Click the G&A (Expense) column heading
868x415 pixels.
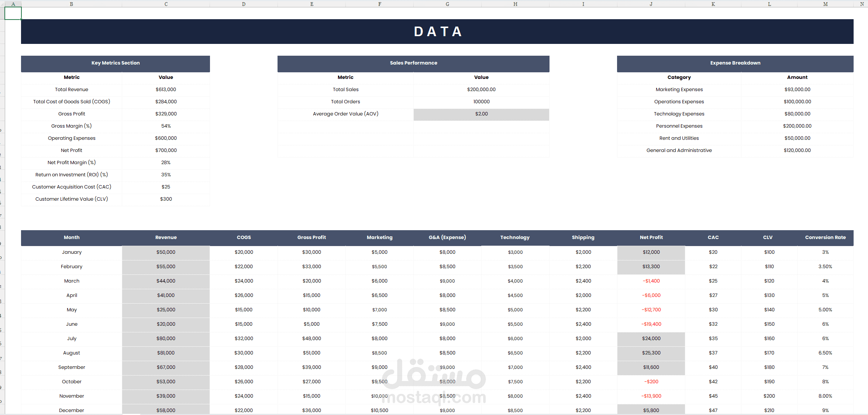[447, 238]
